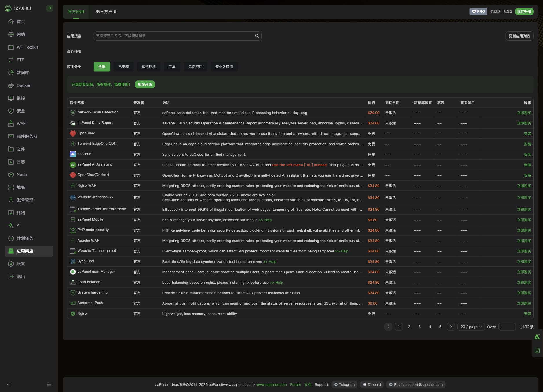The height and width of the screenshot is (392, 543).
Task: Open the Forum link in footer
Action: click(x=295, y=385)
